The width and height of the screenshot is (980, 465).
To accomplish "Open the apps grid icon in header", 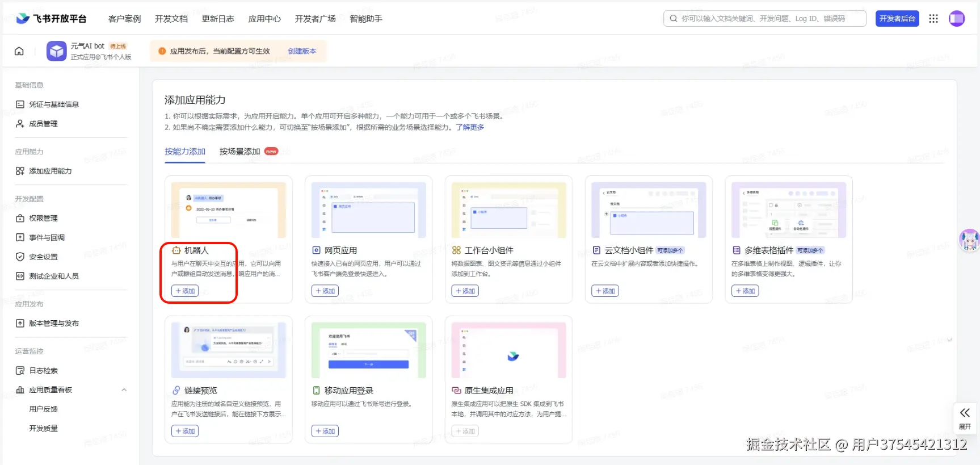I will coord(933,19).
